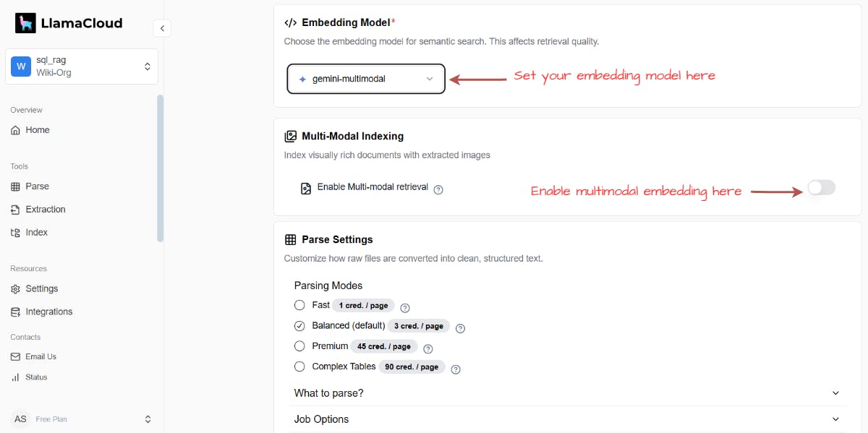The width and height of the screenshot is (868, 433).
Task: Open the Integrations page
Action: coord(48,312)
